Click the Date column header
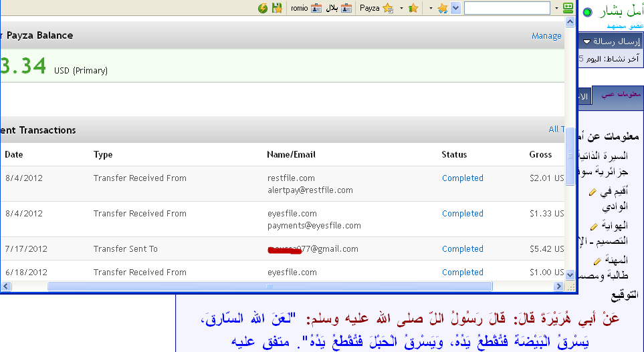This screenshot has width=644, height=352. 13,155
